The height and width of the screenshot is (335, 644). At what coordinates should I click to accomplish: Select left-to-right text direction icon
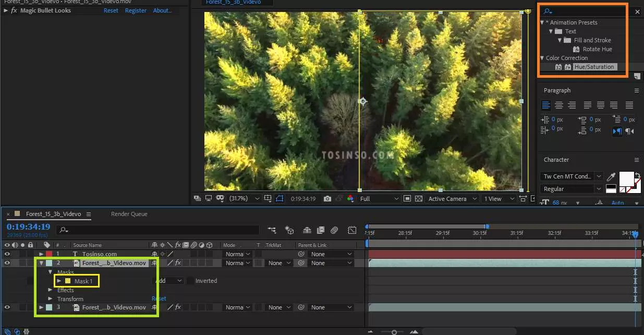[x=617, y=131]
